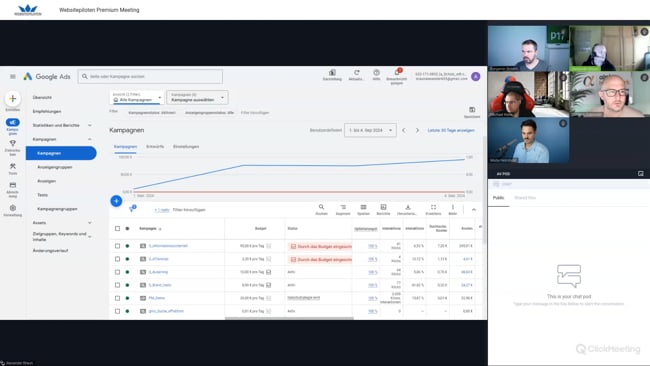
Task: Click the horizontal table scrollbar
Action: pos(289,318)
